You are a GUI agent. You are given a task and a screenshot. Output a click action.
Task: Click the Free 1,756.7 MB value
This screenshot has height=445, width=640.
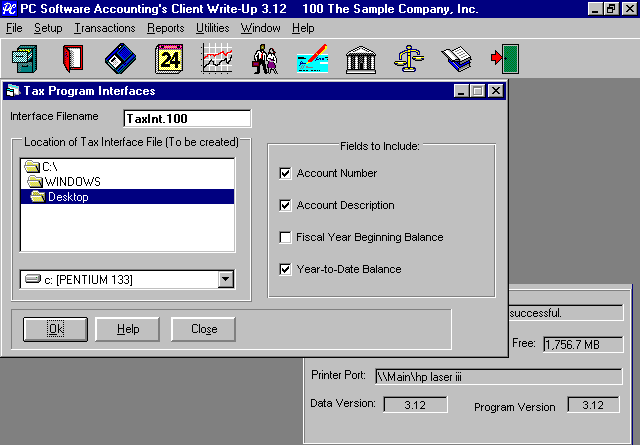pos(583,345)
